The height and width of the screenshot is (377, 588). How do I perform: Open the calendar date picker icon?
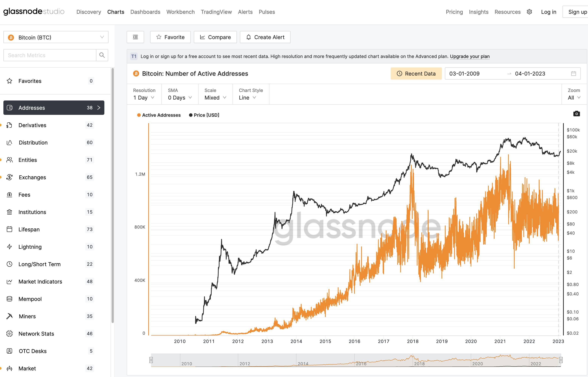click(x=573, y=73)
